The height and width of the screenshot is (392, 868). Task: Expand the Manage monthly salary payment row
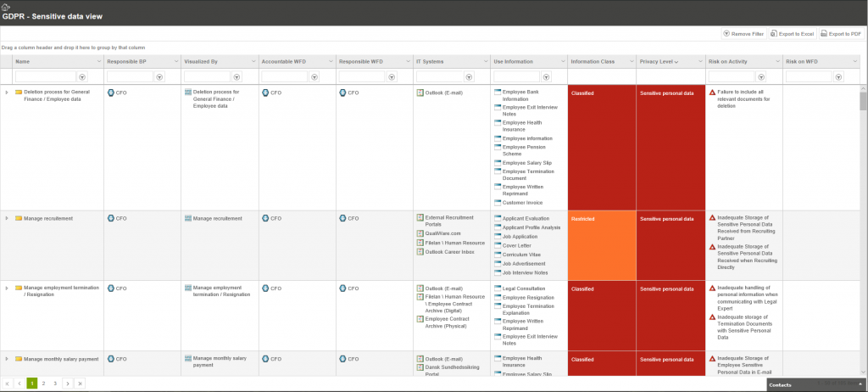(7, 359)
